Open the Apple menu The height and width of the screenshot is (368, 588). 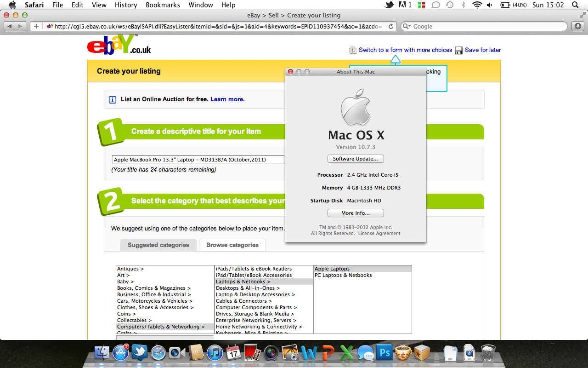12,5
